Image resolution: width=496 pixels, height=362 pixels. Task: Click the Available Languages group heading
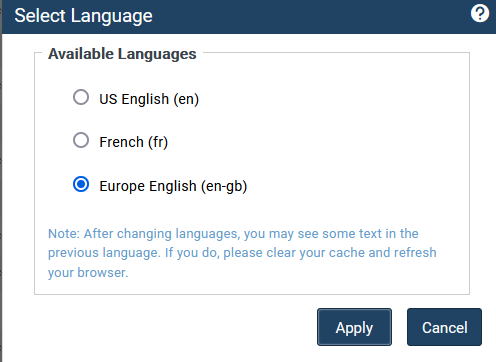coord(122,54)
